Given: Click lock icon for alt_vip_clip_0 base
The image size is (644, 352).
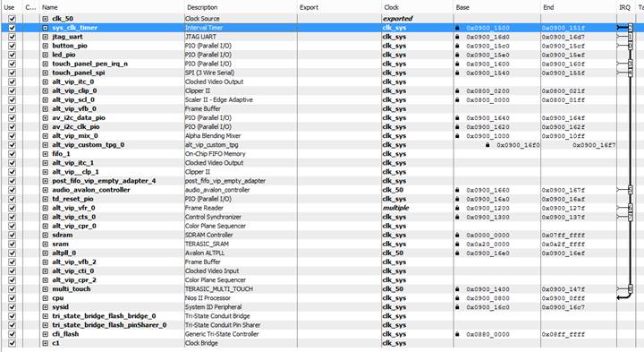Looking at the screenshot, I should (x=457, y=90).
